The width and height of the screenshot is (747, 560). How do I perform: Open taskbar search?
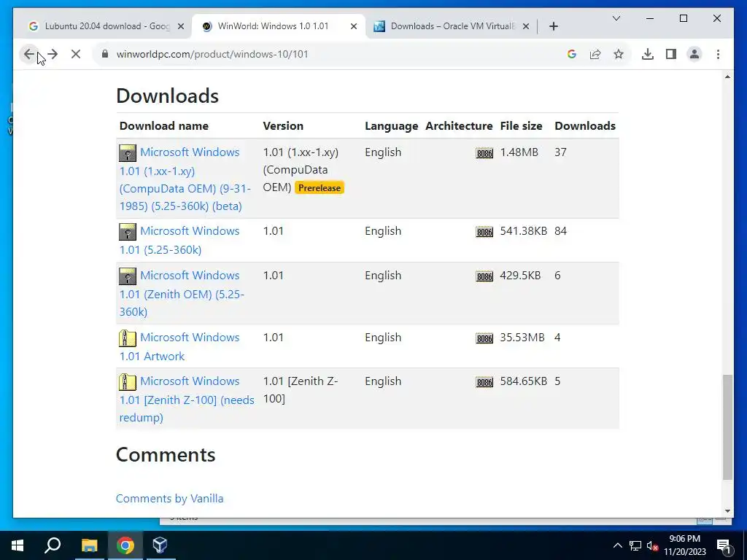[53, 545]
